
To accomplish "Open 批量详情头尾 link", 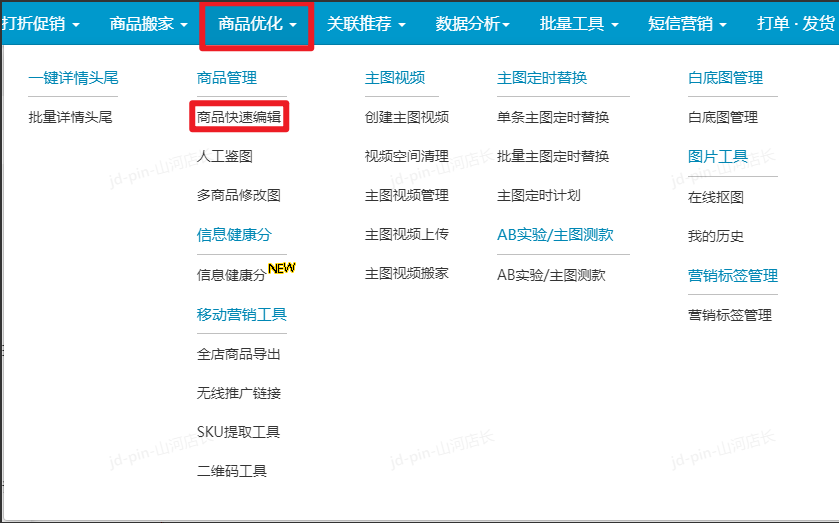I will pos(71,117).
